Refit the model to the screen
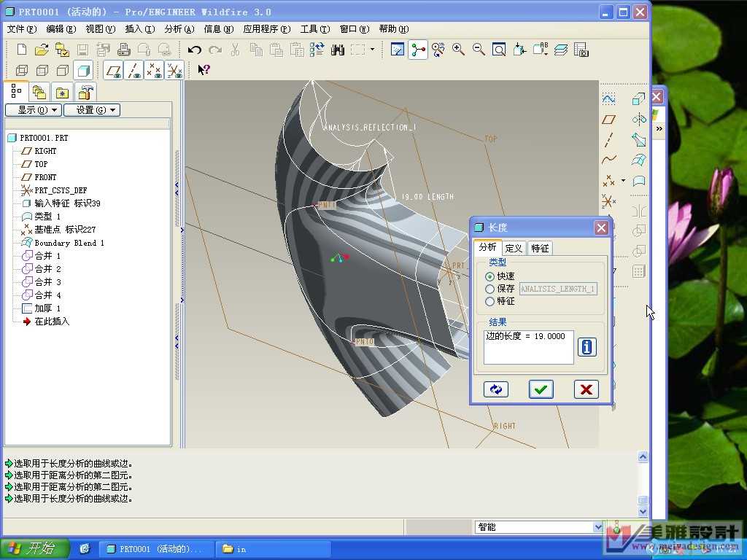Viewport: 747px width, 560px height. pyautogui.click(x=499, y=50)
